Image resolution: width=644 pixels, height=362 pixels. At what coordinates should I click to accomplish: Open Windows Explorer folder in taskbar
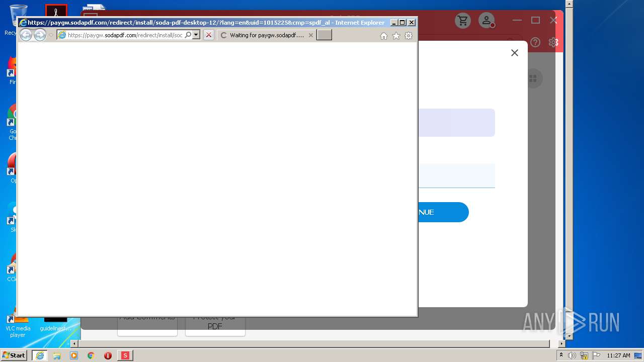point(57,355)
